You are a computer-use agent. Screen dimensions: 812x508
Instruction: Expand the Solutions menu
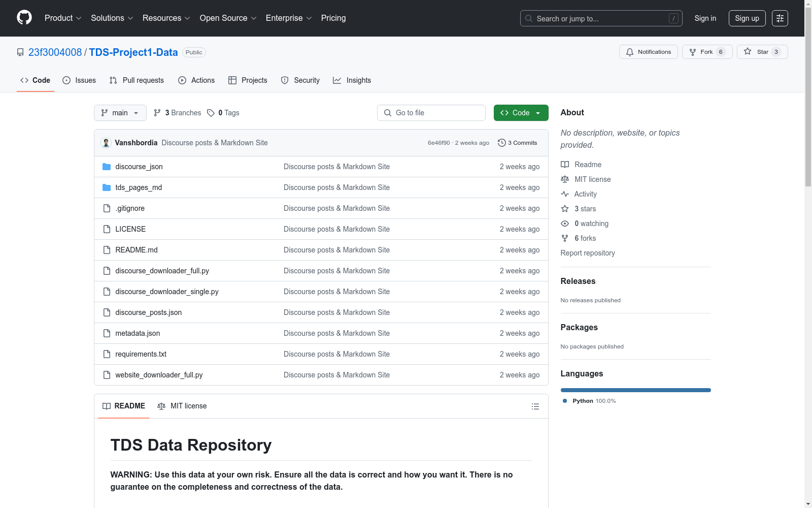tap(112, 18)
